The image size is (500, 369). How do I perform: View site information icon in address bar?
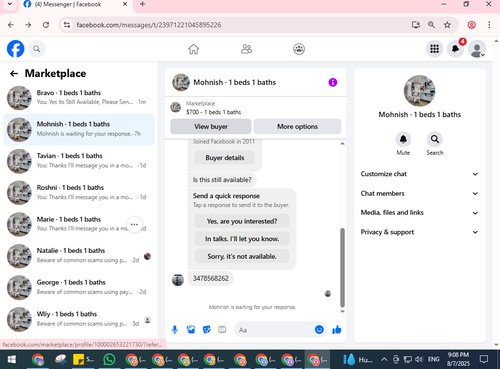(67, 25)
